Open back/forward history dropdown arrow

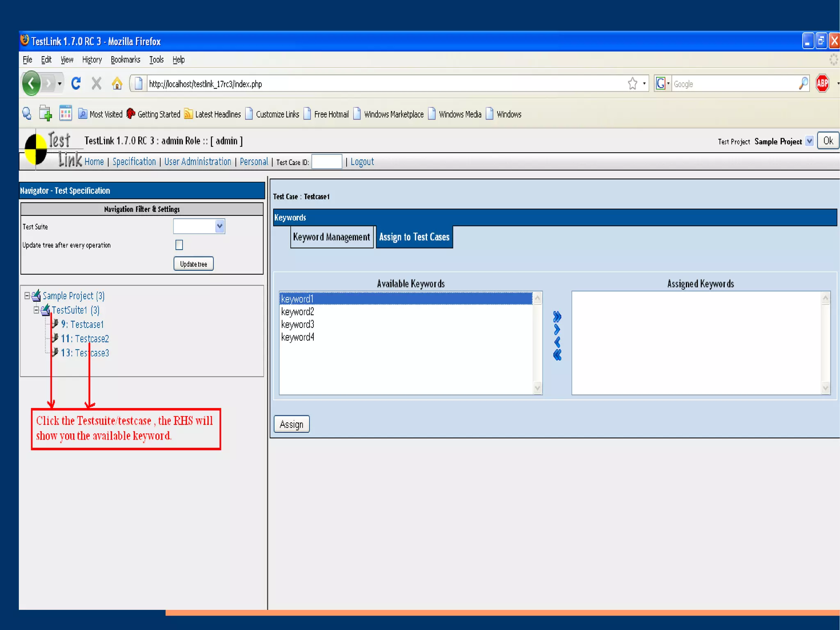point(60,84)
